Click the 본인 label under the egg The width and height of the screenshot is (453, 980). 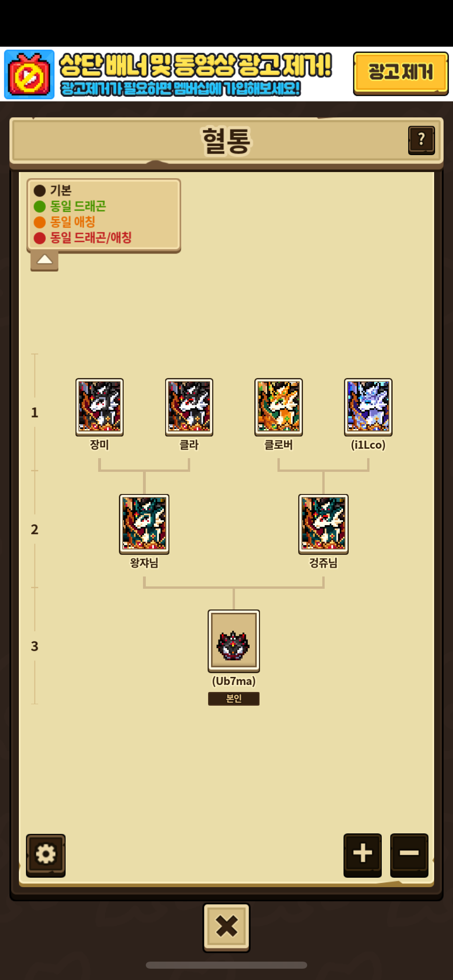[234, 699]
